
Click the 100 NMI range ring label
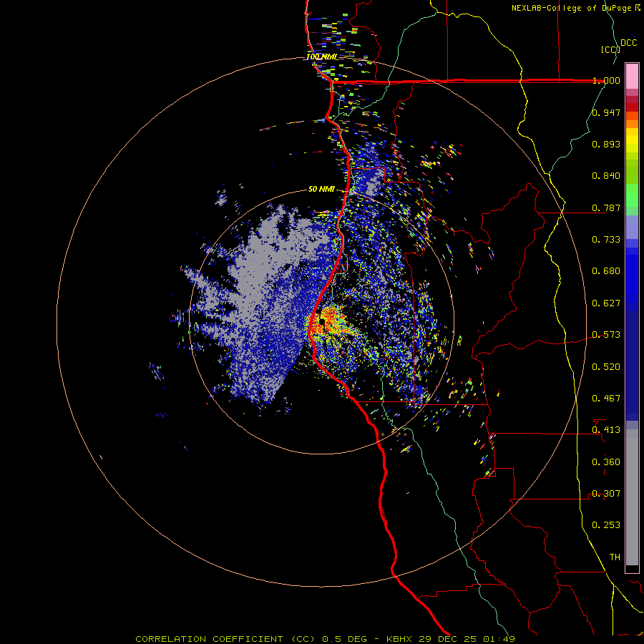(x=321, y=57)
